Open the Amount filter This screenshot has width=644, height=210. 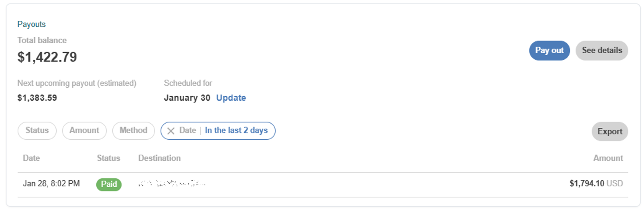tap(84, 130)
